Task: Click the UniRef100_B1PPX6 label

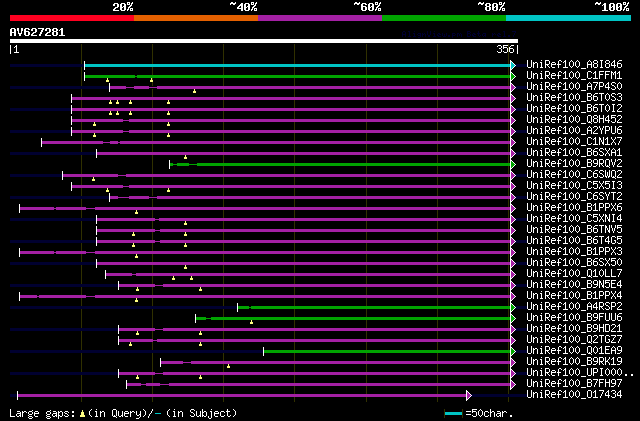Action: (574, 207)
